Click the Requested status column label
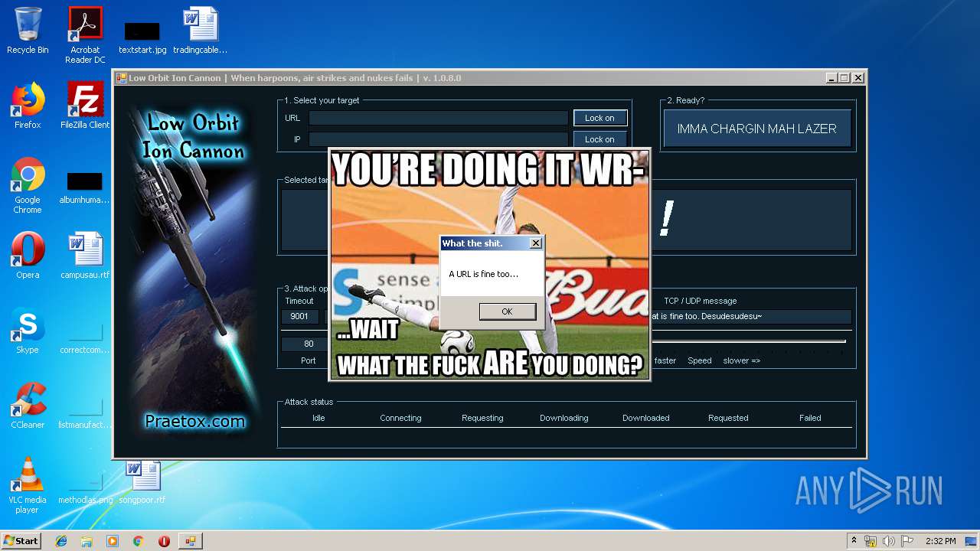Viewport: 980px width, 551px height. click(x=728, y=418)
